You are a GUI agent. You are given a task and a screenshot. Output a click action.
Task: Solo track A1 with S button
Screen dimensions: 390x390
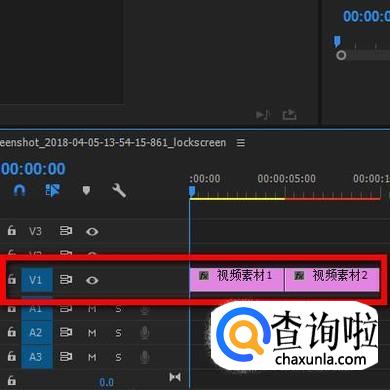pos(118,309)
